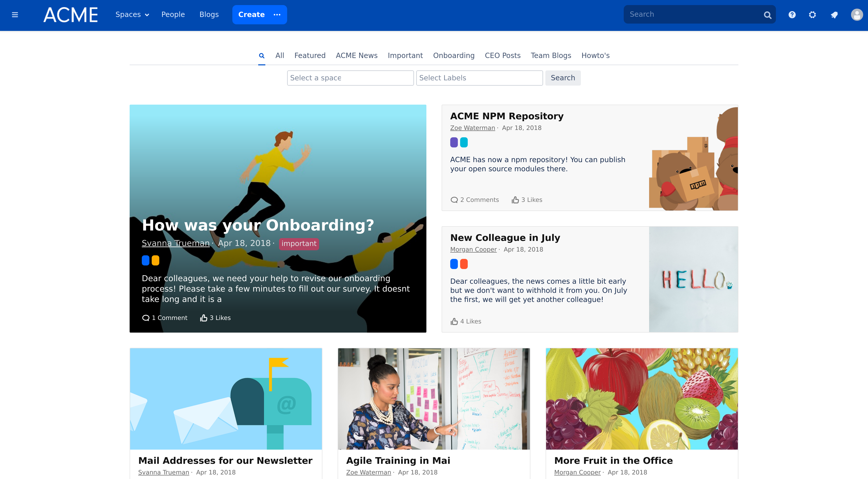This screenshot has height=479, width=868.
Task: Open the hamburger sidebar menu icon
Action: [15, 15]
